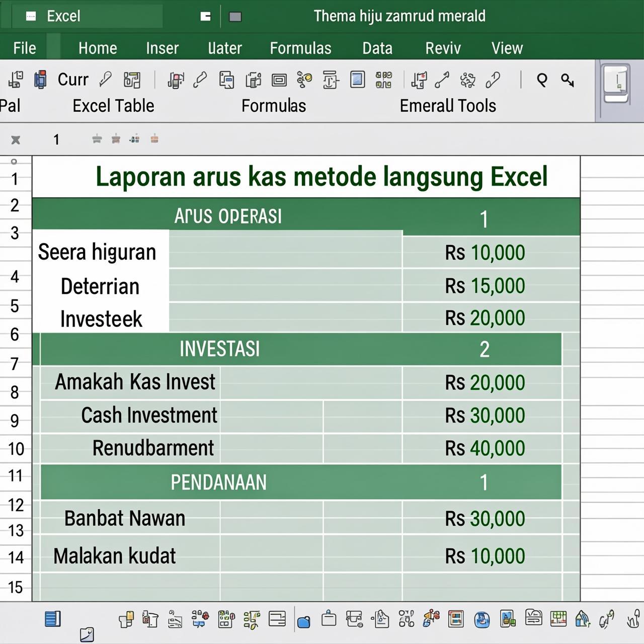Open the large panel thumbnail at the ribbon's right
This screenshot has width=644, height=644.
tap(616, 84)
